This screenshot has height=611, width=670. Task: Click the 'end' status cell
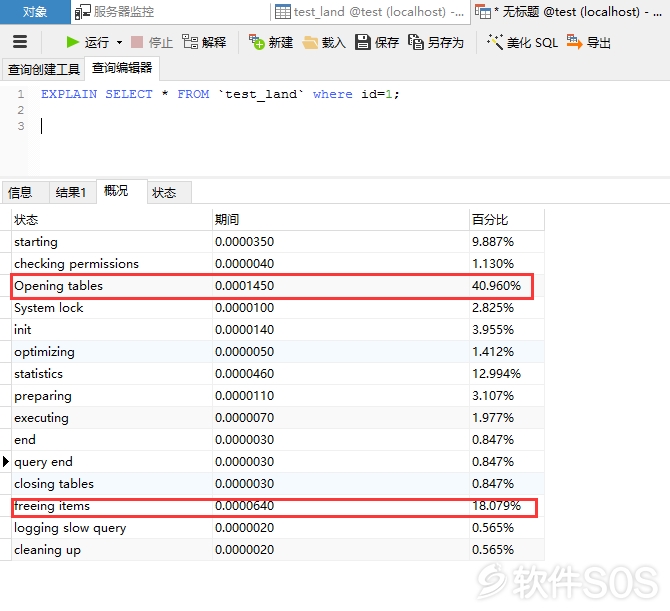coord(112,440)
